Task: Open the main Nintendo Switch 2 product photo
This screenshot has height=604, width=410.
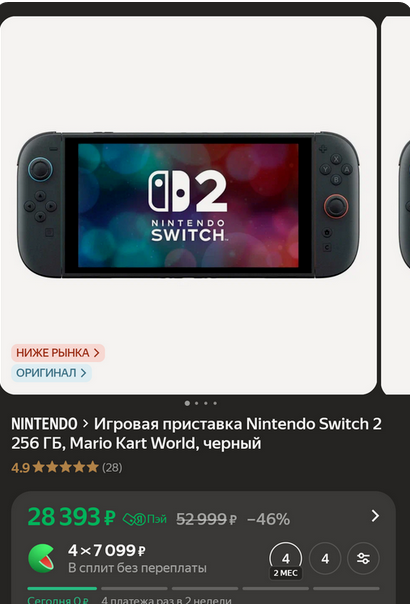Action: pyautogui.click(x=188, y=205)
